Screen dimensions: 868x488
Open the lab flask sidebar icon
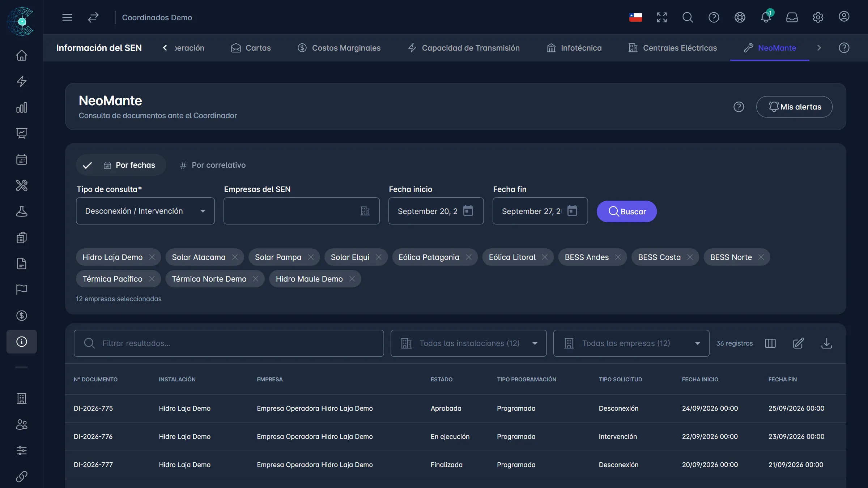[x=22, y=211]
